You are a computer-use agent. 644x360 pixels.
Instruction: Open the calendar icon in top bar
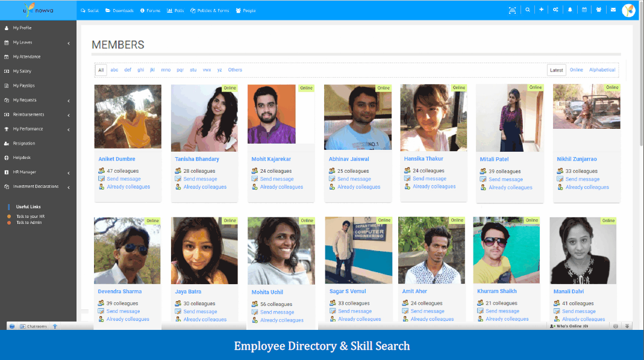[584, 10]
